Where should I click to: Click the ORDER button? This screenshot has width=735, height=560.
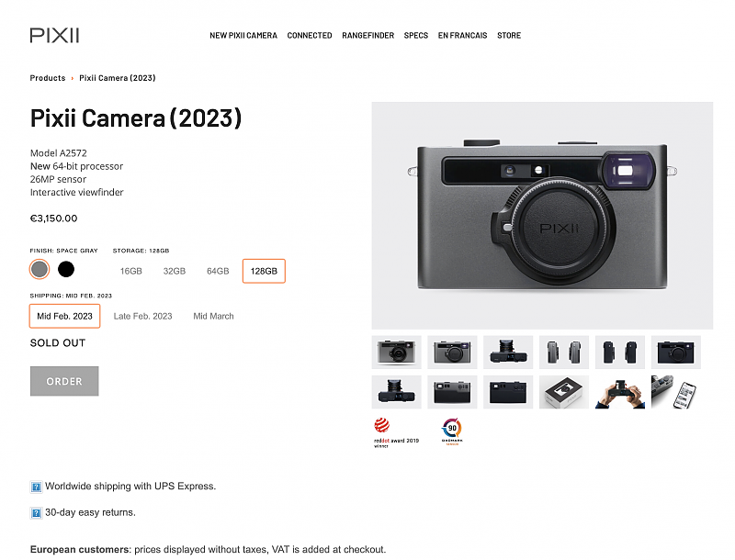coord(64,381)
